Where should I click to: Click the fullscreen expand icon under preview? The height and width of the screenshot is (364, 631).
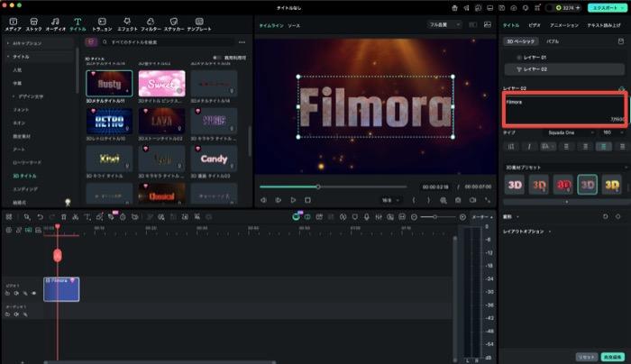(x=488, y=200)
